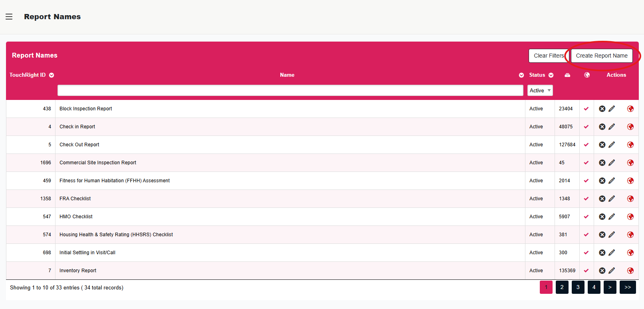The width and height of the screenshot is (644, 309).
Task: Click globe icon for Inventory Report row
Action: click(x=630, y=271)
